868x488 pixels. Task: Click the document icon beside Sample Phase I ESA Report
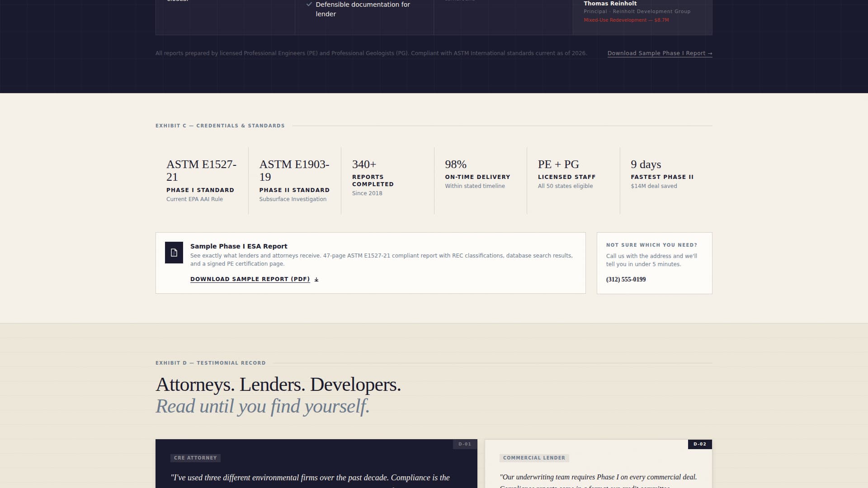[x=174, y=253]
